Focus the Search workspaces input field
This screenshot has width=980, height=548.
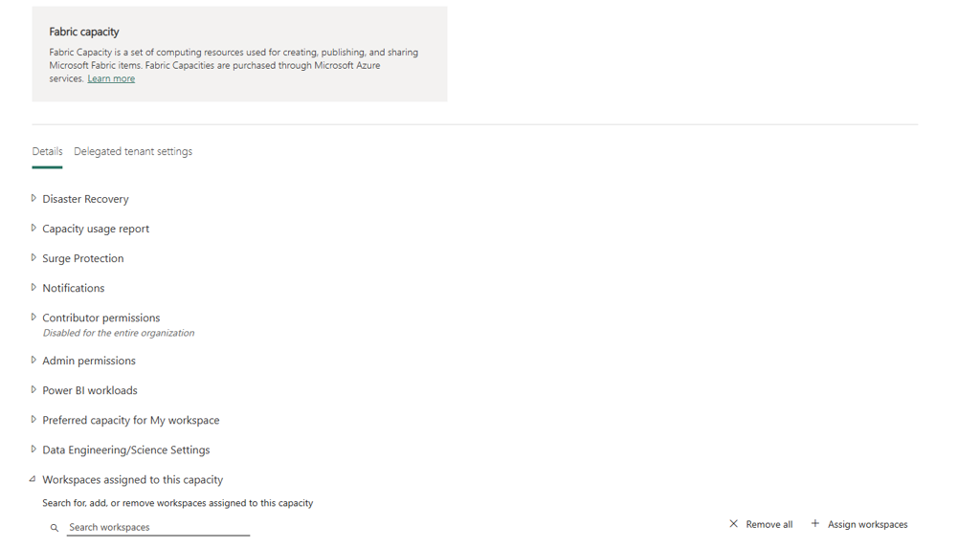pyautogui.click(x=159, y=527)
